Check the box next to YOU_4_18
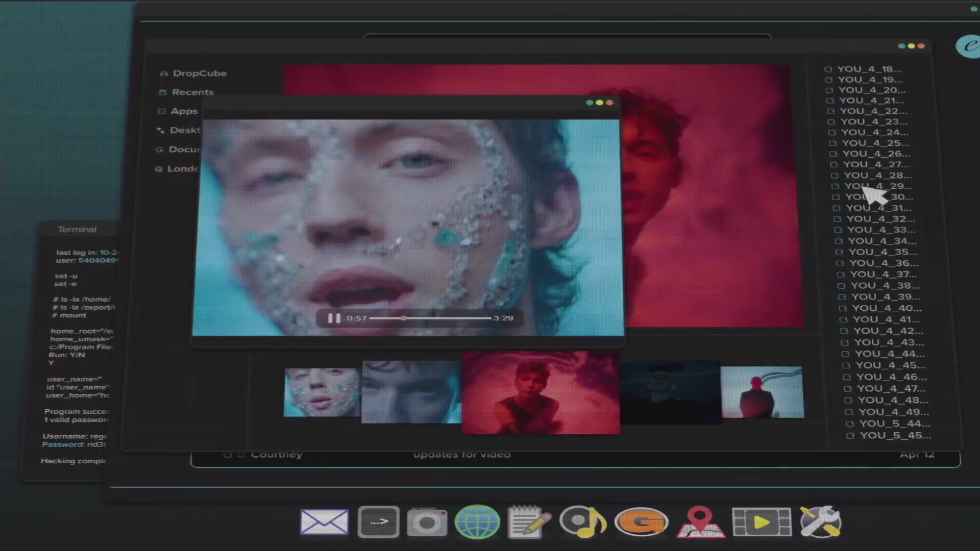Image resolution: width=980 pixels, height=551 pixels. (x=828, y=69)
